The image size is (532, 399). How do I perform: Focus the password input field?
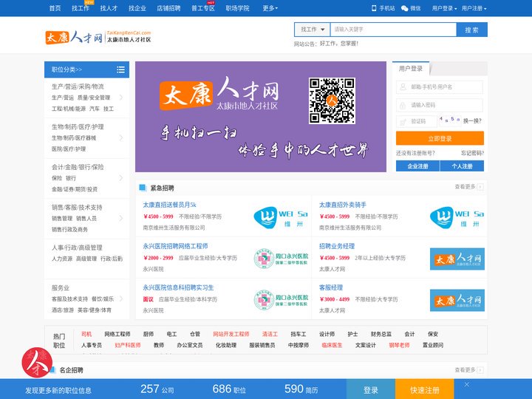(440, 105)
